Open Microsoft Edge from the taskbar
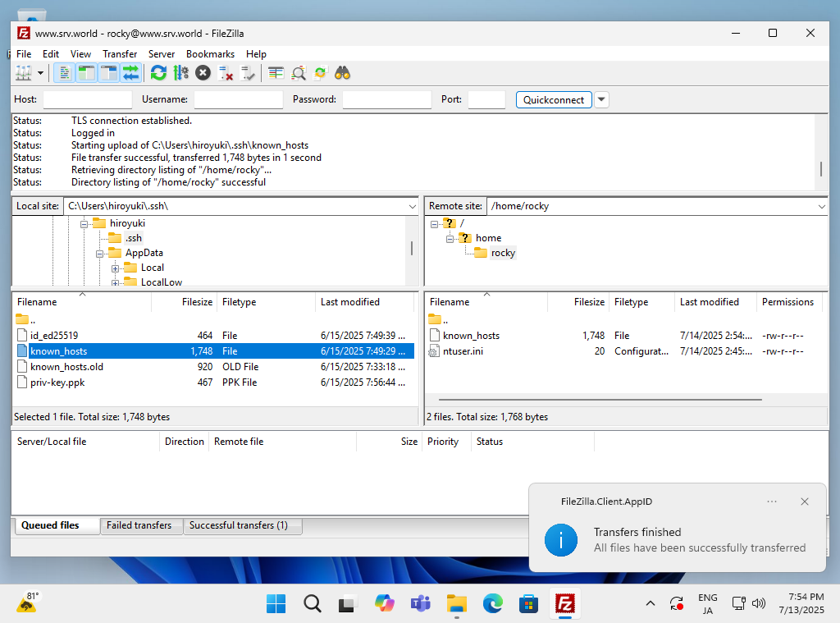The height and width of the screenshot is (623, 840). click(492, 603)
